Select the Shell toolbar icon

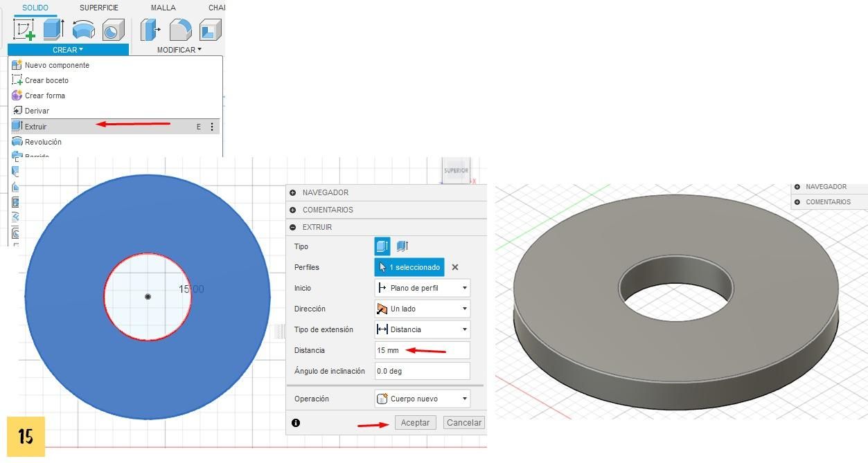(210, 30)
